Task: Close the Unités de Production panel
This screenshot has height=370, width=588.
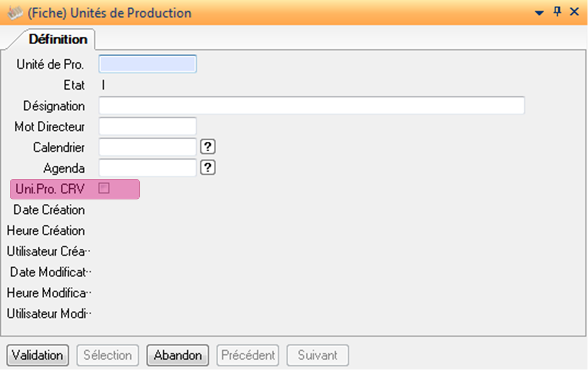Action: pyautogui.click(x=575, y=12)
